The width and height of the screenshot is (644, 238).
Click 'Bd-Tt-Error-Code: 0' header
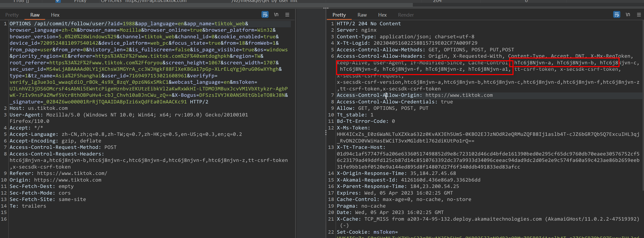(366, 121)
